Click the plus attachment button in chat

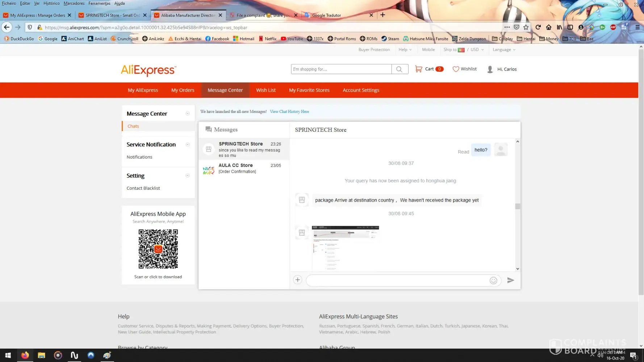[297, 280]
